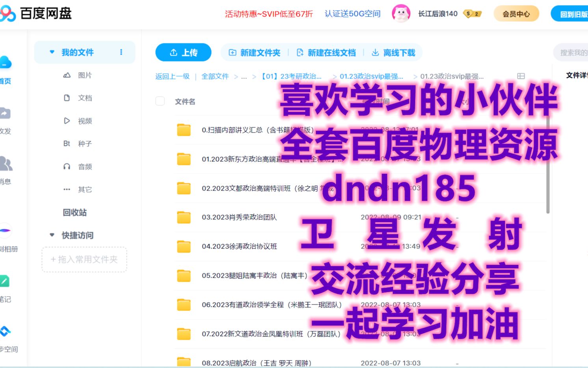Image resolution: width=588 pixels, height=368 pixels.
Task: Click 新建在线文档 button
Action: [326, 52]
